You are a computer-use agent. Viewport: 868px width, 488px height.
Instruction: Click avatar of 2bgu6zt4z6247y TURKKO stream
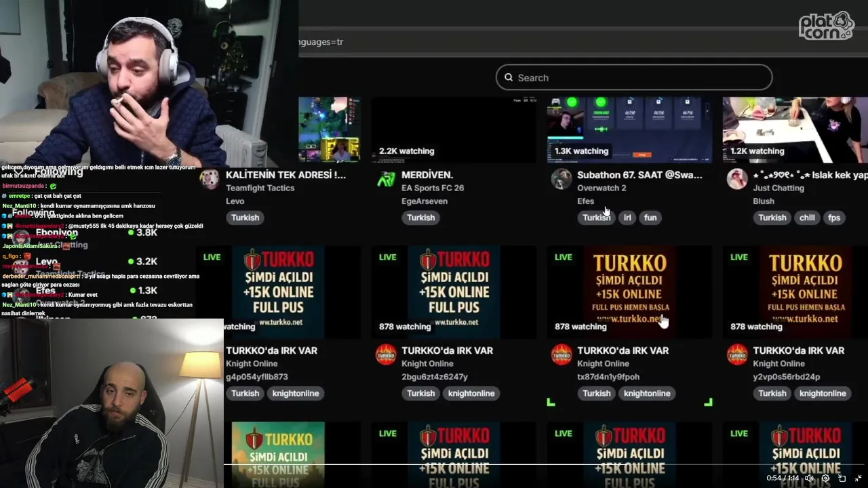coord(386,354)
